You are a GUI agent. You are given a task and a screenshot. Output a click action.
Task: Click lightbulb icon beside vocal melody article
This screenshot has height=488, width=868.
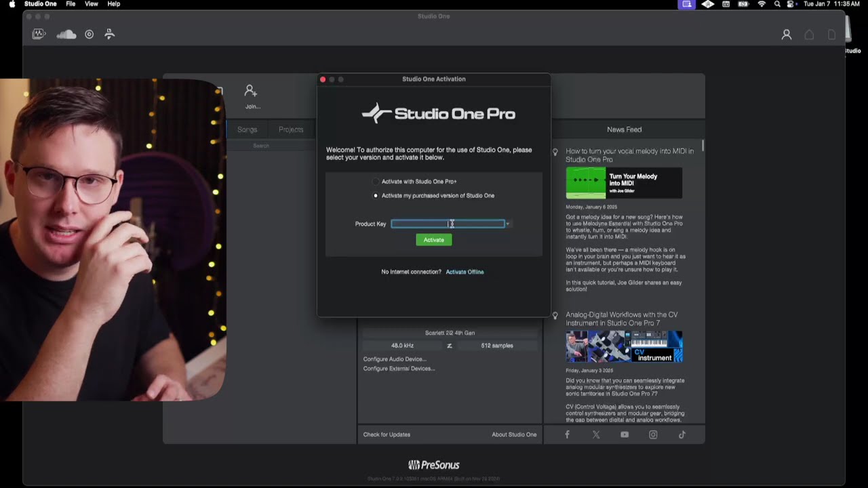point(555,152)
